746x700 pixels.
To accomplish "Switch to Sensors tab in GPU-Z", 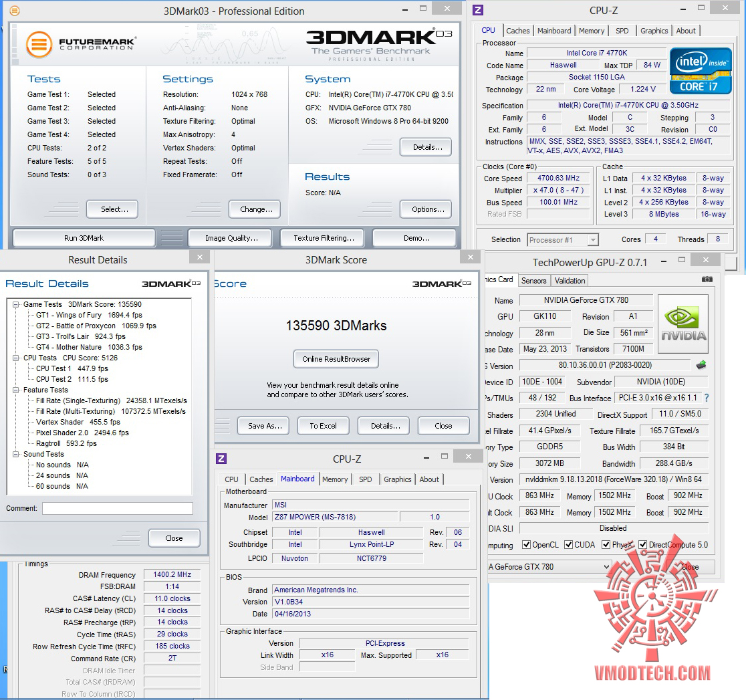I will (x=534, y=280).
